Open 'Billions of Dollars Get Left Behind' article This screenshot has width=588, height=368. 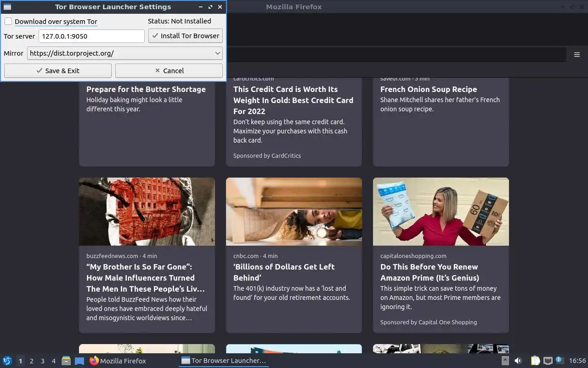coord(284,272)
